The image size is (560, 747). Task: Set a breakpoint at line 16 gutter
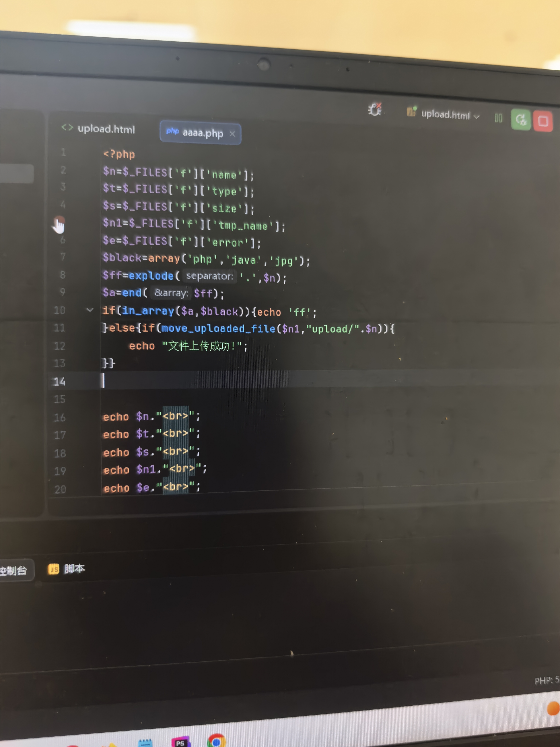60,417
